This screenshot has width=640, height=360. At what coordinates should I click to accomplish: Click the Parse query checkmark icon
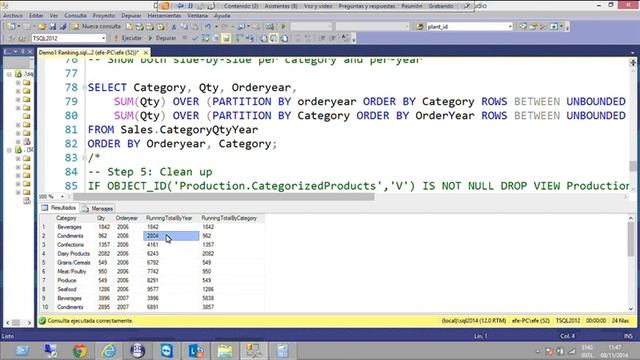point(195,38)
